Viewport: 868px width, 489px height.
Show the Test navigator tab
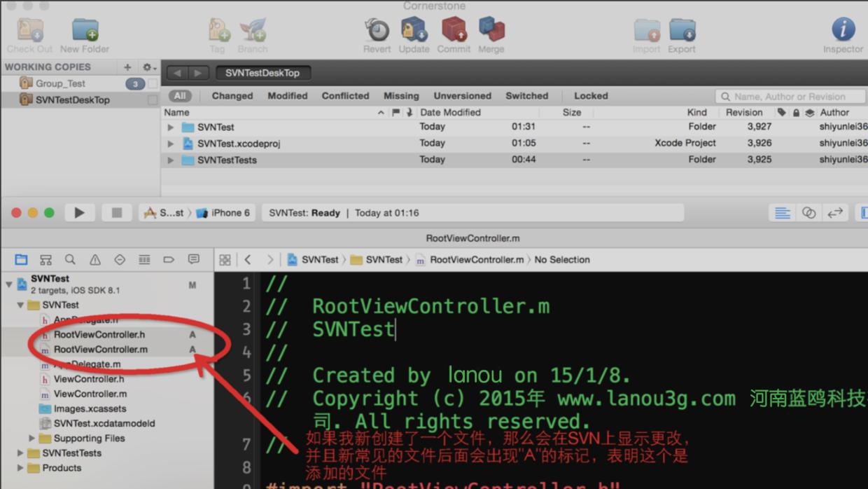pos(120,260)
